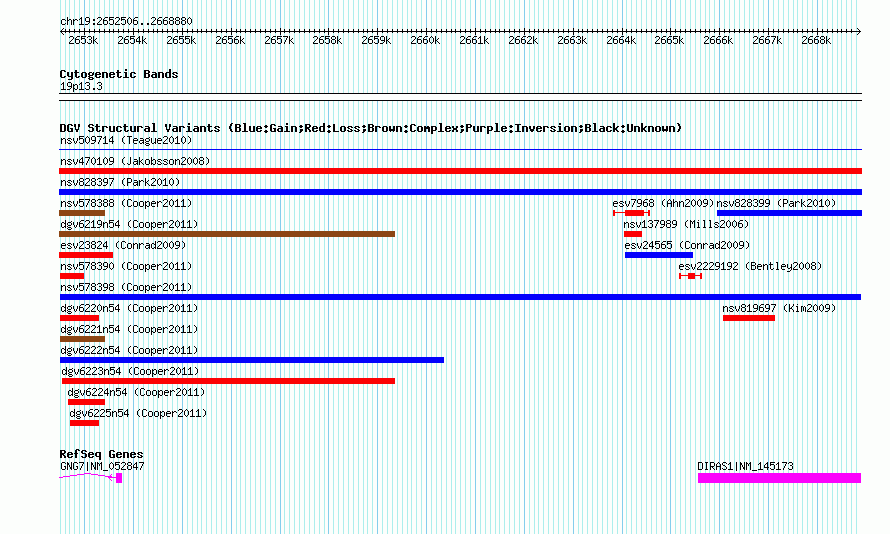Viewport: 890px width, 534px height.
Task: Select the nsv578390 (Cooper2011) red bar
Action: [x=72, y=276]
